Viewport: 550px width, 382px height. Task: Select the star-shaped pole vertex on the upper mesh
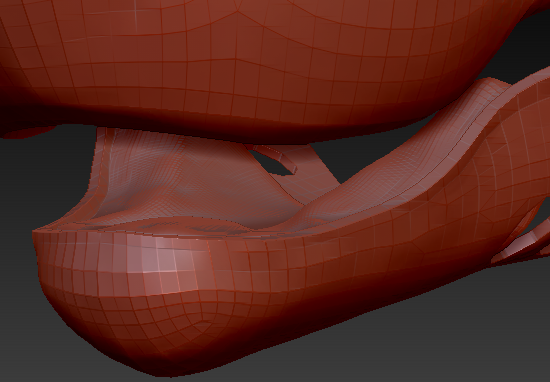coord(237,12)
